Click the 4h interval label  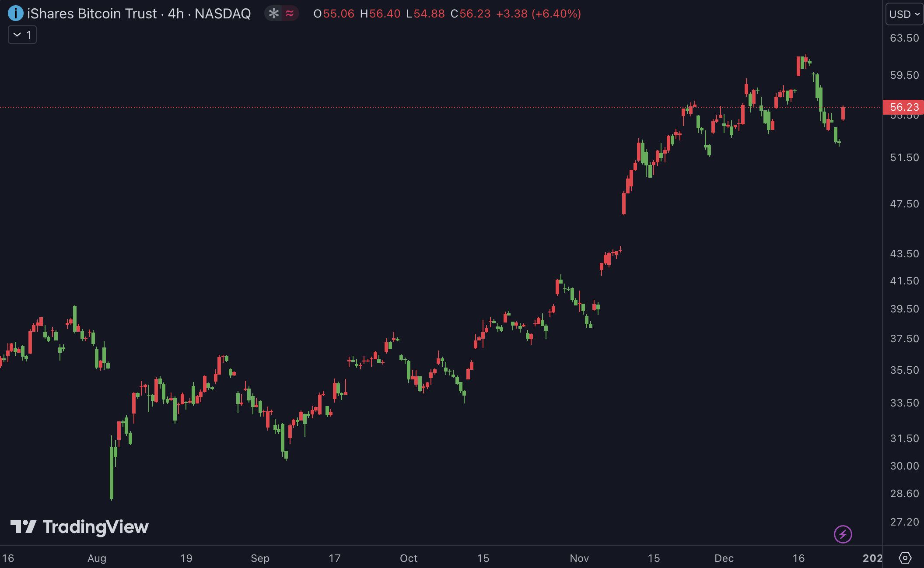[176, 14]
